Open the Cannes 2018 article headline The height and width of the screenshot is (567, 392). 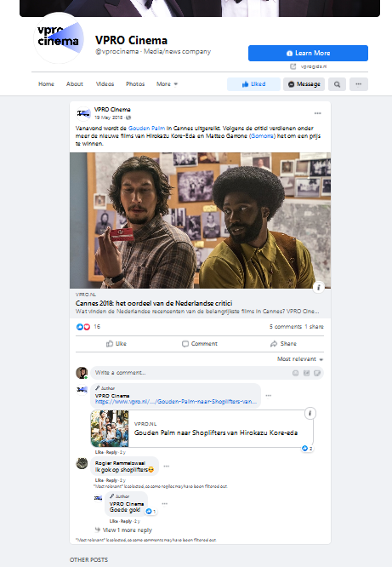pos(154,303)
